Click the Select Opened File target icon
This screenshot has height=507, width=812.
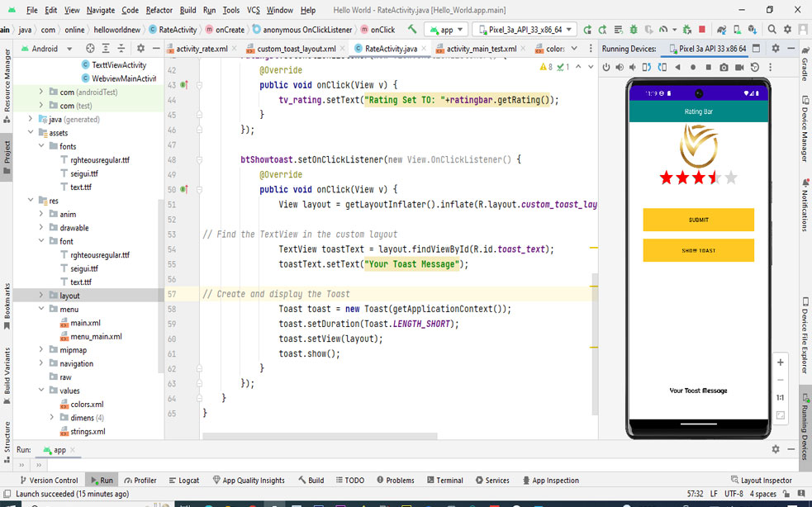(x=90, y=48)
